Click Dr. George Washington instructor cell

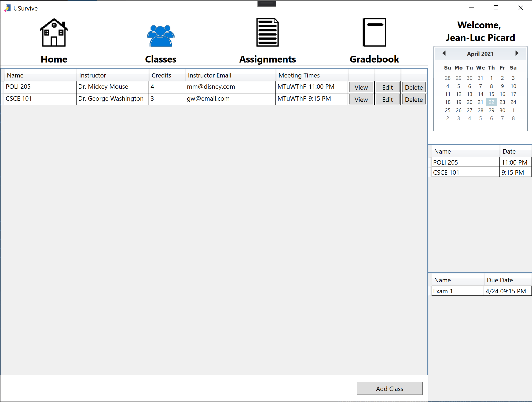click(x=113, y=99)
